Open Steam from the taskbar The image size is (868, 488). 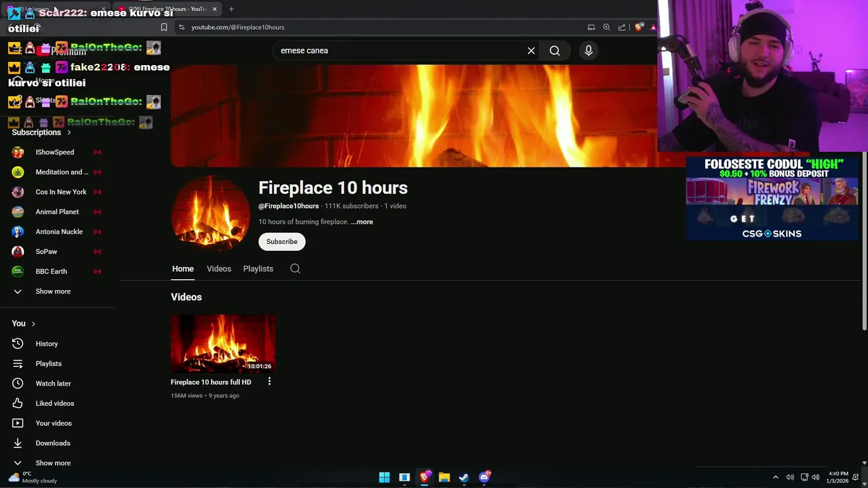pos(464,477)
